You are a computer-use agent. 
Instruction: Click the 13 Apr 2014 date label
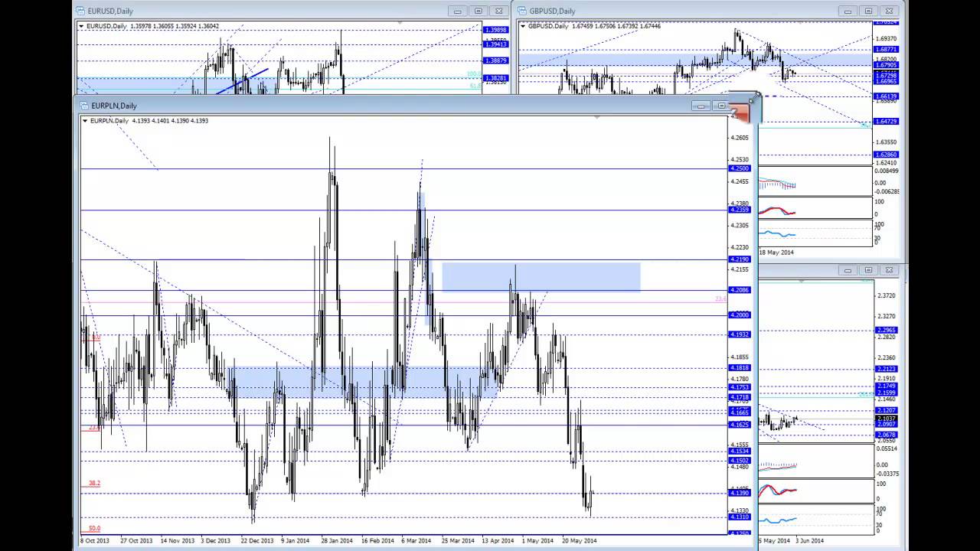[498, 540]
